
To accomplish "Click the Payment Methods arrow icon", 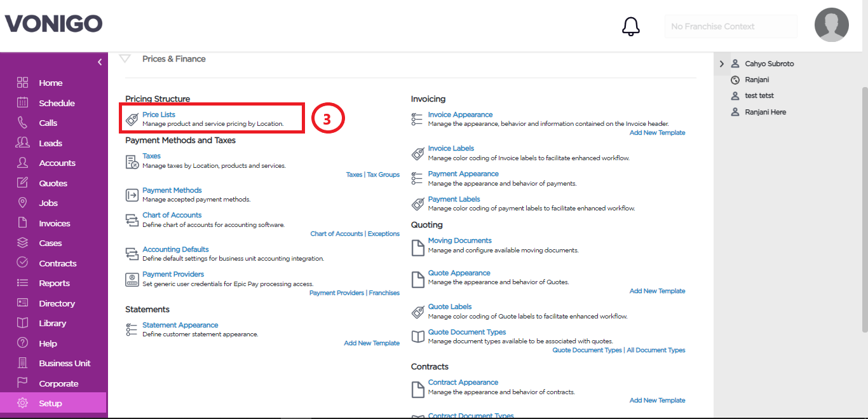I will [x=132, y=195].
